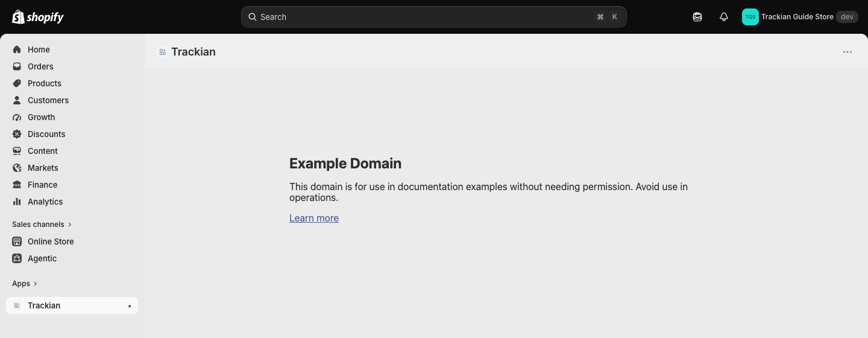
Task: Click the Markets globe icon
Action: 17,168
